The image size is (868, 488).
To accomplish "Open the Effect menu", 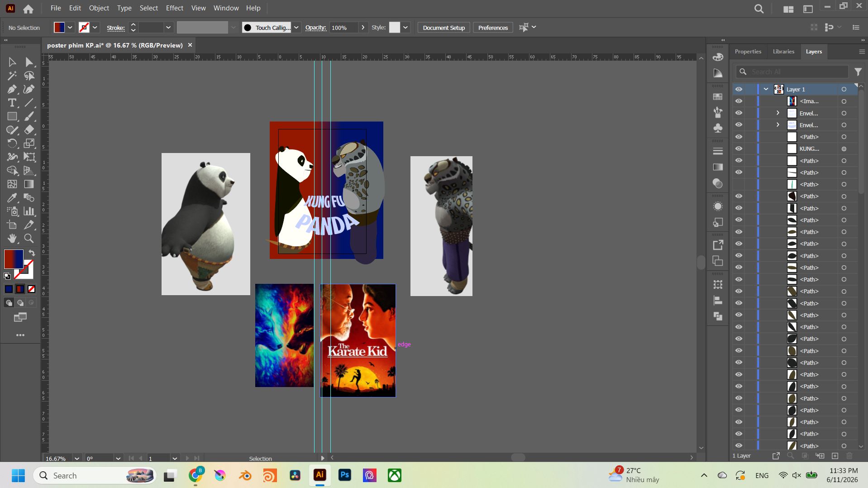I will coord(174,8).
